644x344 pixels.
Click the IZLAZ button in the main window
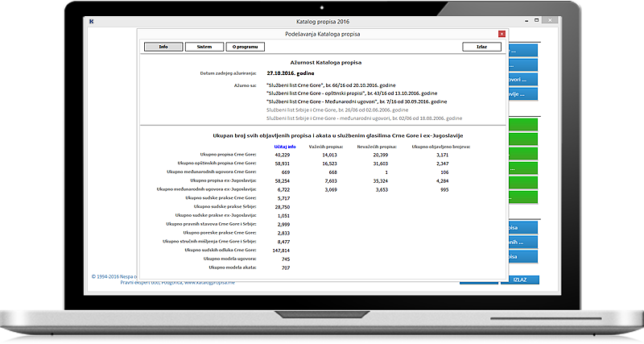point(519,280)
